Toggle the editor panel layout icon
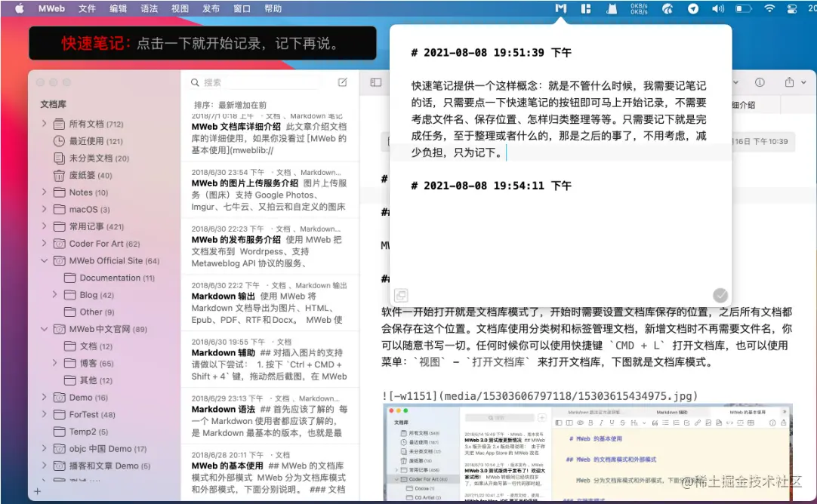The height and width of the screenshot is (504, 817). click(x=376, y=82)
